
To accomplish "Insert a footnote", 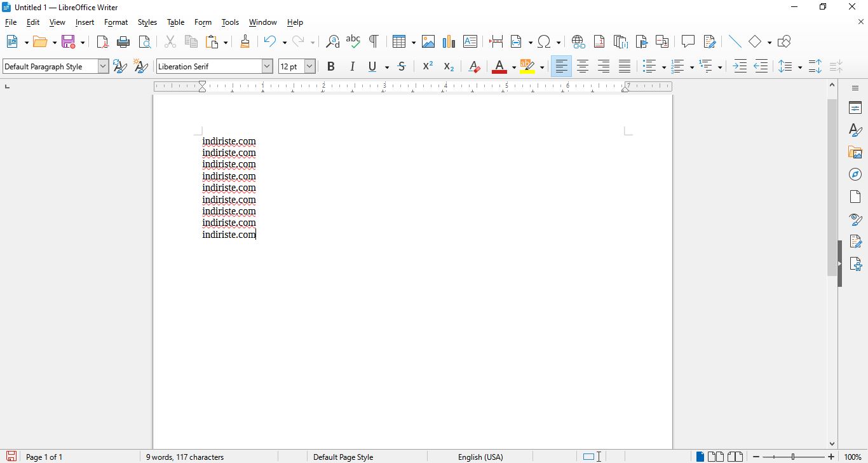I will pos(599,42).
